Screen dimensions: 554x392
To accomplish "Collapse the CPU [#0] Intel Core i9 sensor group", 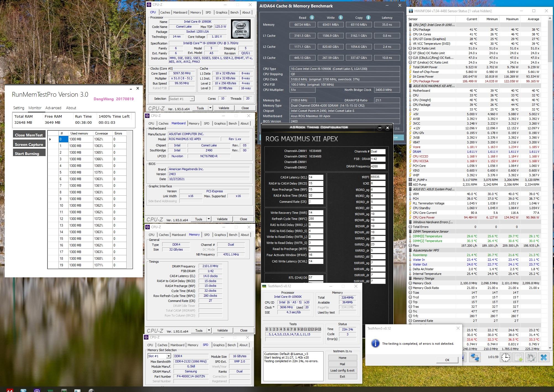I will pos(410,25).
